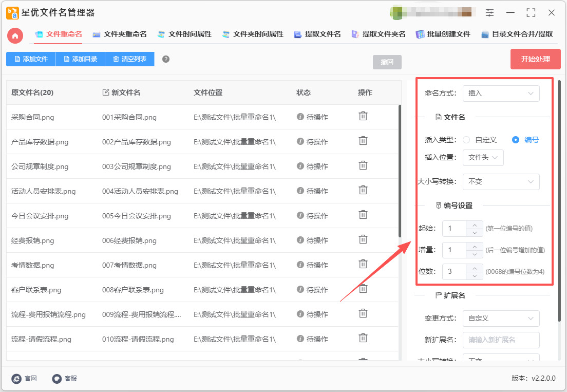This screenshot has width=567, height=392.
Task: Select the 自定义 insert type radio
Action: point(466,140)
